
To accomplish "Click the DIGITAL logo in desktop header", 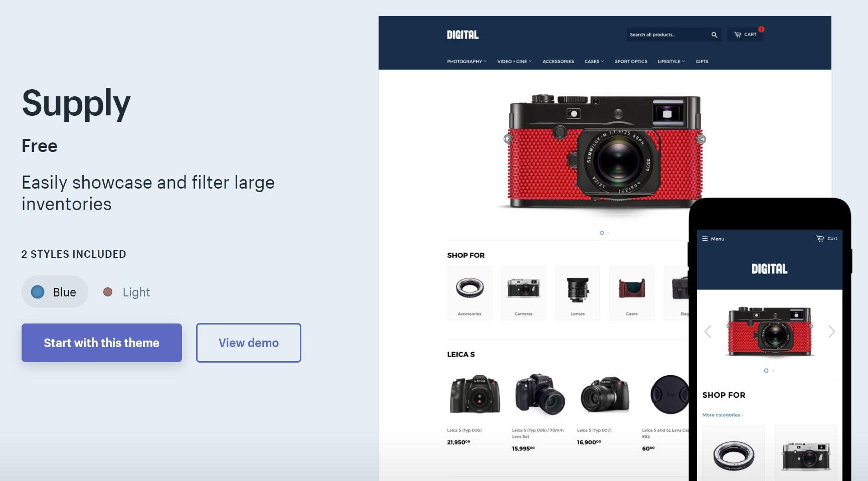I will pyautogui.click(x=462, y=35).
